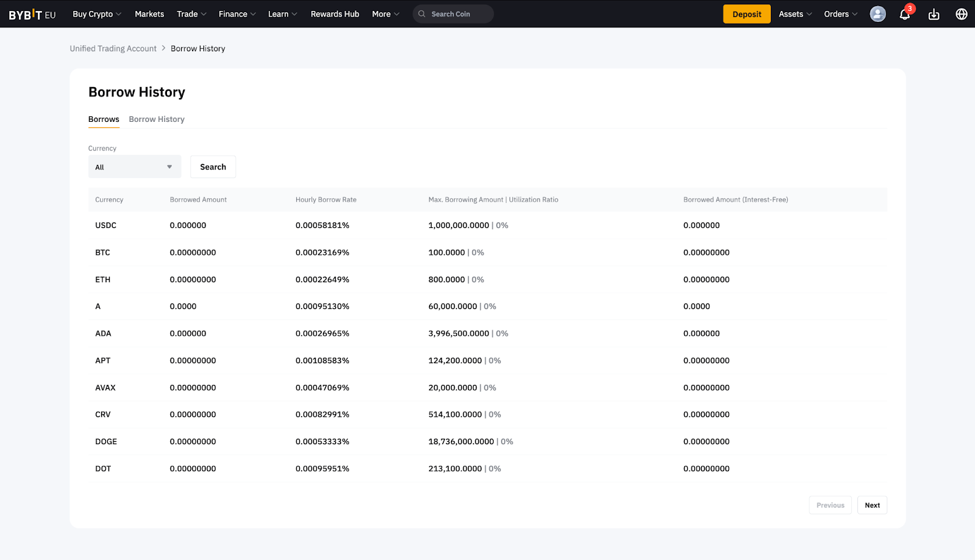Click the Bybit EU logo

tap(32, 15)
